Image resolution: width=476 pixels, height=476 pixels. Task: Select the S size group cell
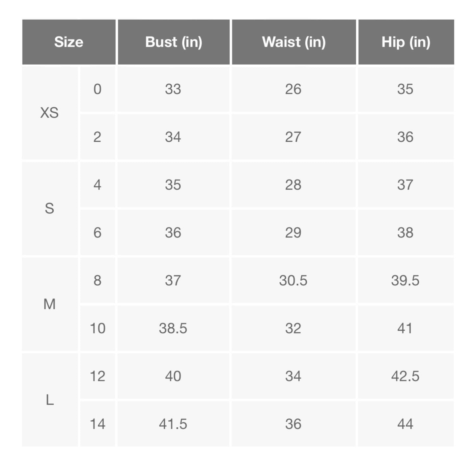50,209
